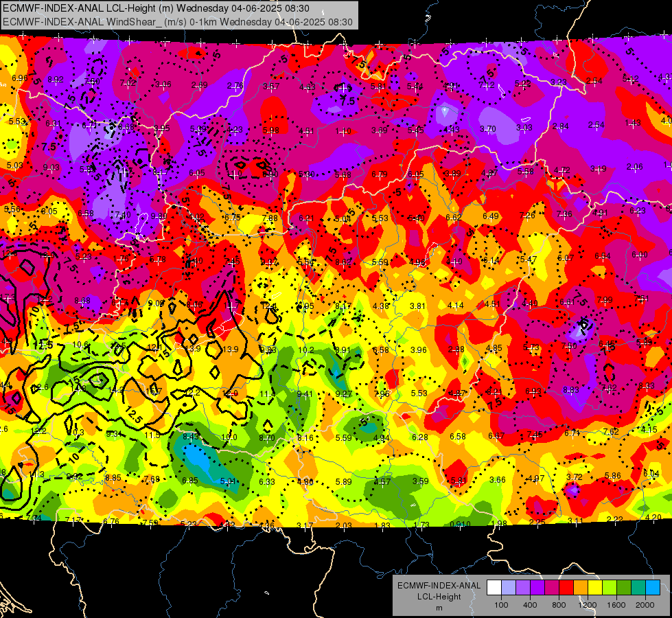The width and height of the screenshot is (672, 618).
Task: Select the grid value 3.06
Action: point(163,84)
